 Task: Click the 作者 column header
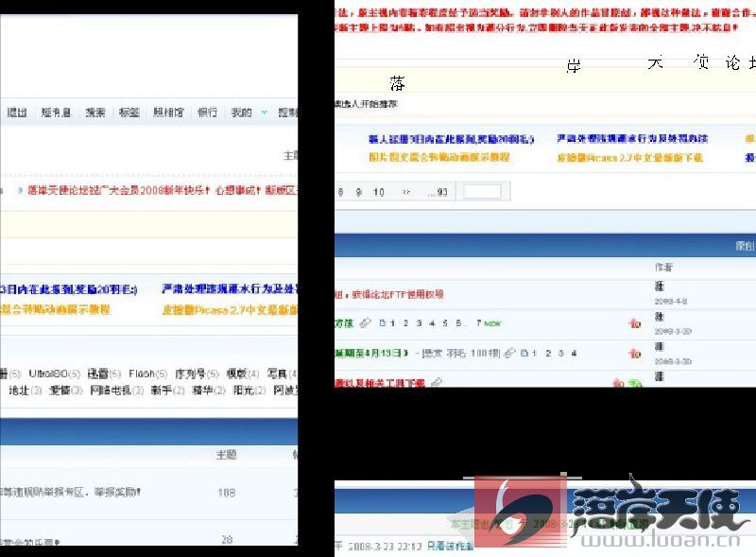(663, 267)
